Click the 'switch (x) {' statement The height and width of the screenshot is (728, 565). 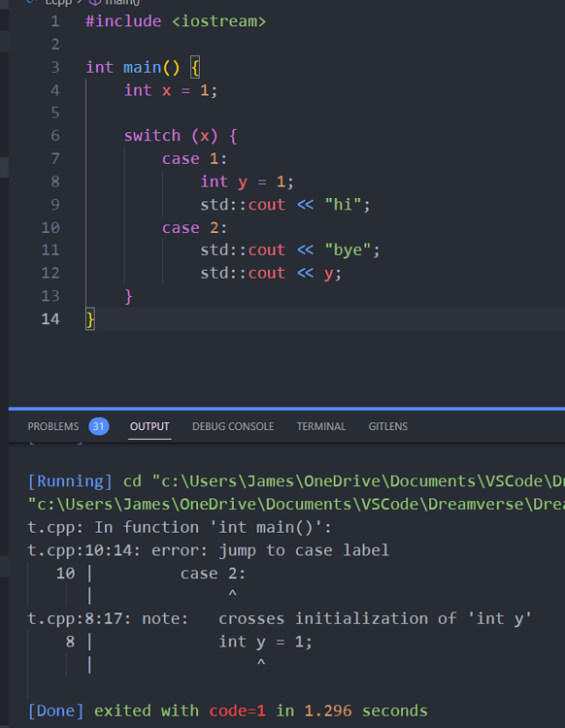(181, 136)
